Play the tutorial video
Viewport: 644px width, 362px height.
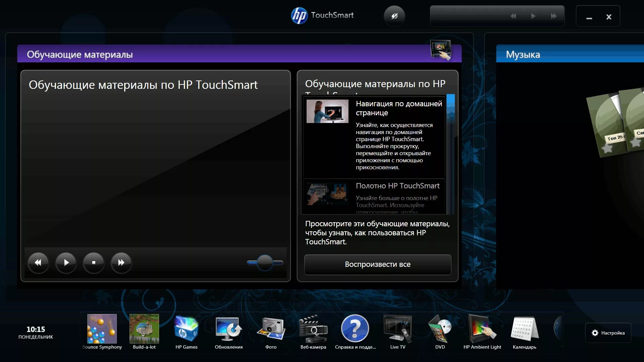[x=66, y=263]
